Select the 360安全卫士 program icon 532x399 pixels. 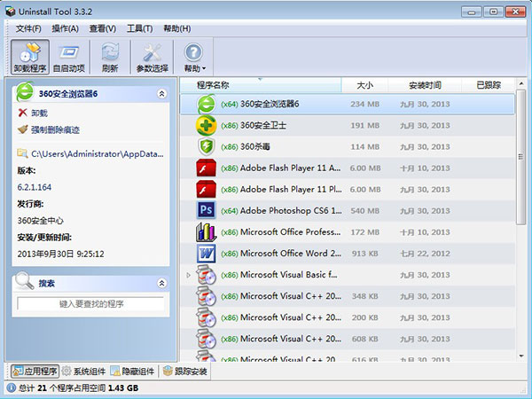[207, 126]
